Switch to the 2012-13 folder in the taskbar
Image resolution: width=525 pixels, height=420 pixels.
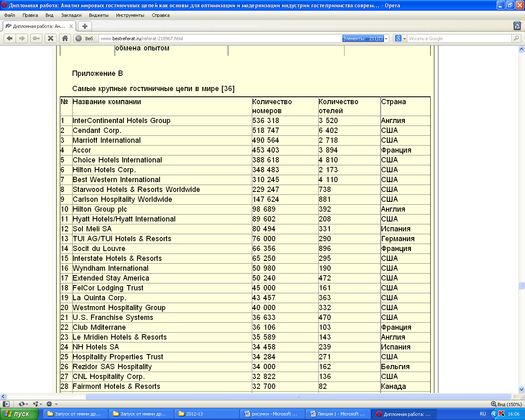pyautogui.click(x=207, y=414)
